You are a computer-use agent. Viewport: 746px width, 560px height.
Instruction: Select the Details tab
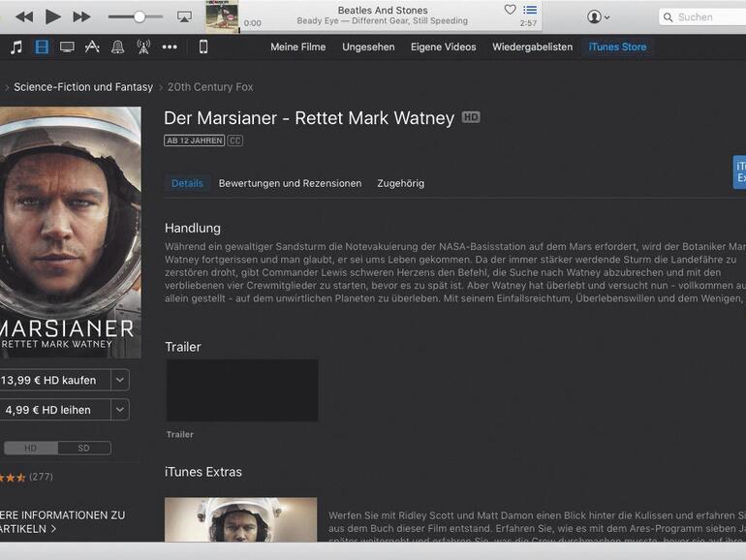click(187, 183)
